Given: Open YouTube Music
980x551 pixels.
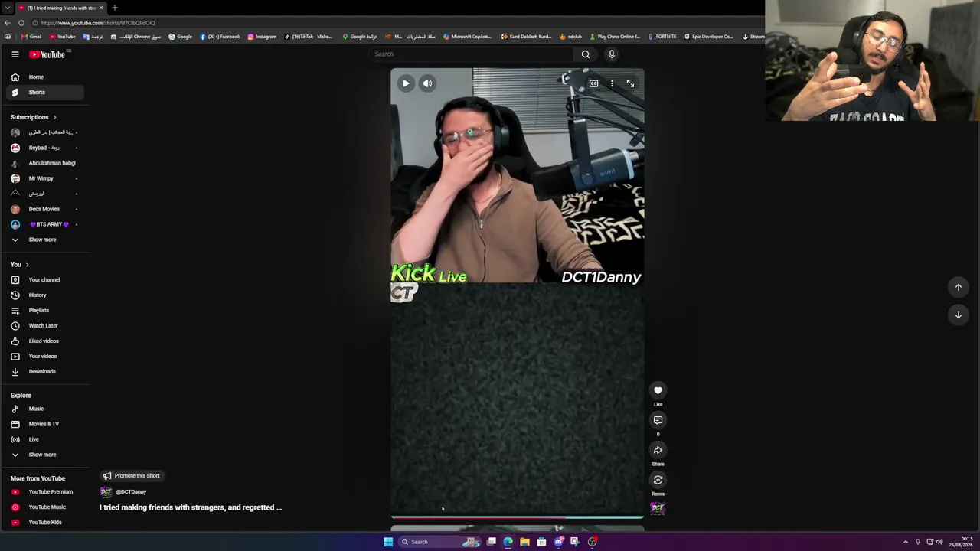Looking at the screenshot, I should 45,507.
